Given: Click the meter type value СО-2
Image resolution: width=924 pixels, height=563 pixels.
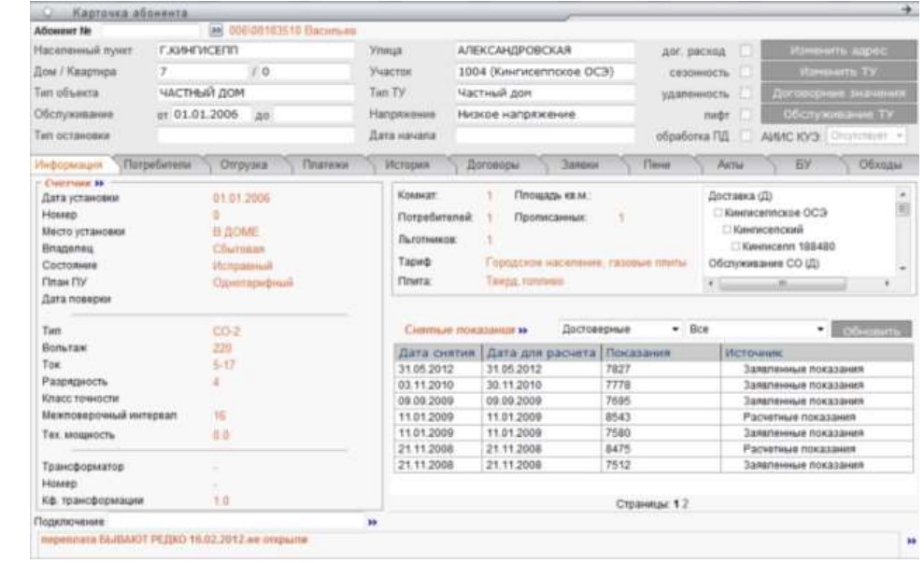Looking at the screenshot, I should pyautogui.click(x=226, y=331).
